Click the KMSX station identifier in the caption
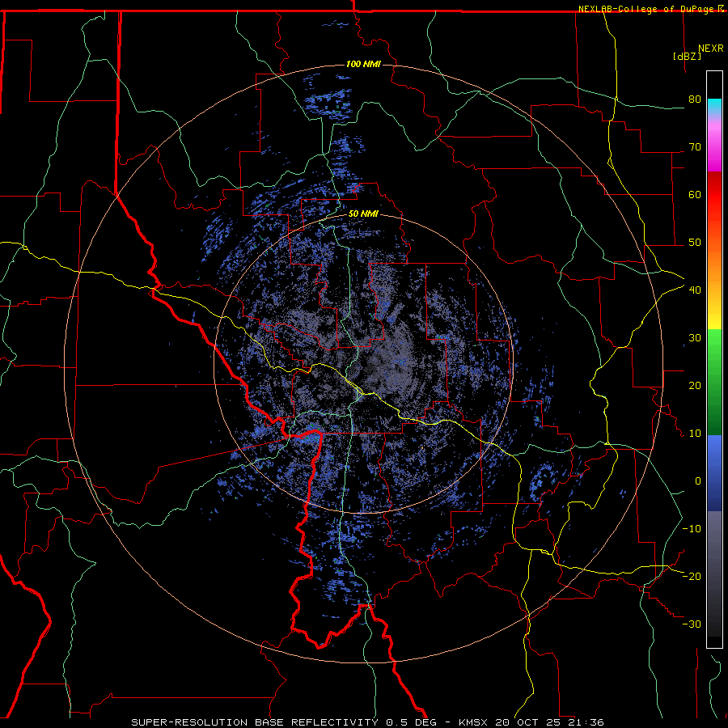This screenshot has width=728, height=728. tap(473, 722)
